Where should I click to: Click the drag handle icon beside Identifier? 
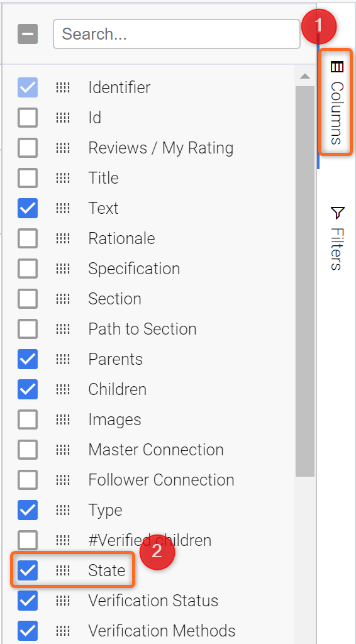tap(63, 87)
